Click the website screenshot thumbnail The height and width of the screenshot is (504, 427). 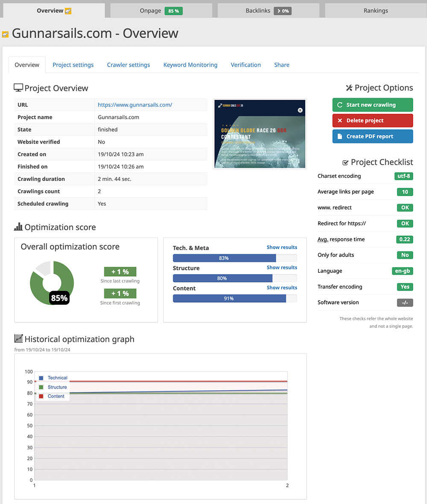click(260, 134)
